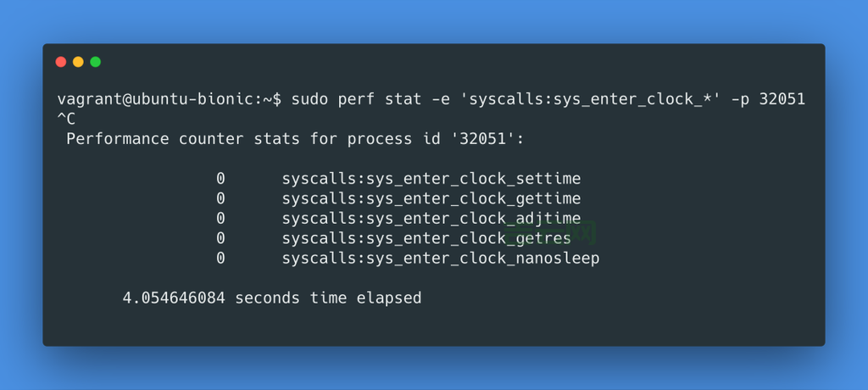Click the red close window button

coord(60,62)
